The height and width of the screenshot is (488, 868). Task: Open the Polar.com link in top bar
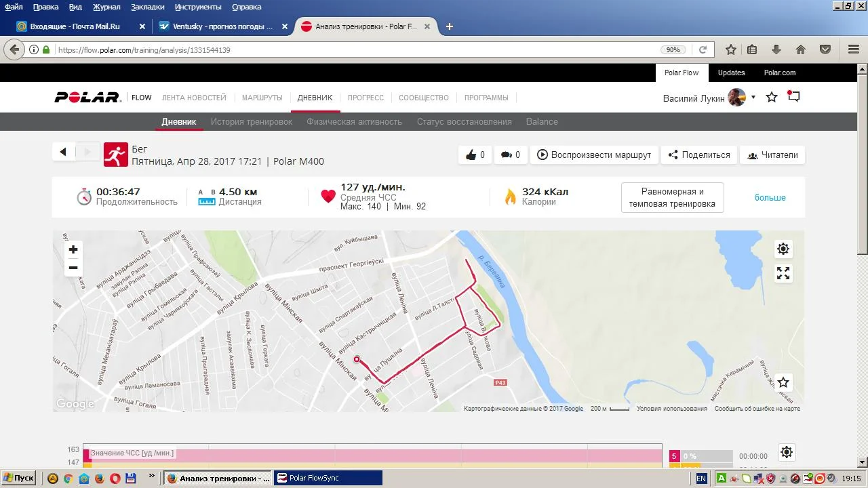[x=780, y=73]
